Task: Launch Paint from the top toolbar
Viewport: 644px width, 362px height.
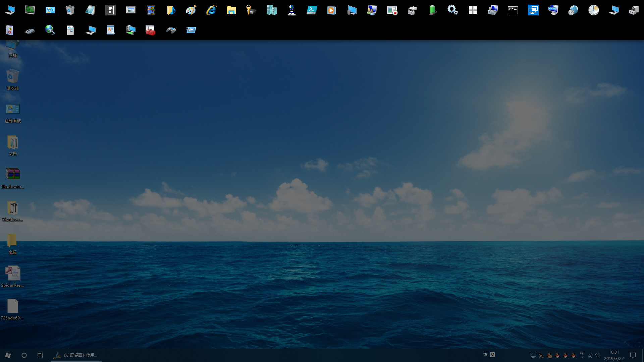Action: tap(191, 10)
